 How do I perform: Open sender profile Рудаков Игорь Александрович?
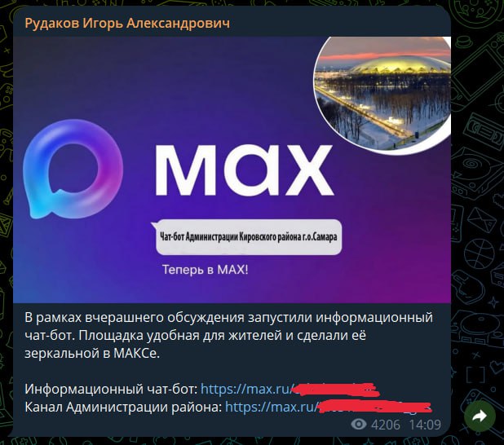tap(127, 23)
